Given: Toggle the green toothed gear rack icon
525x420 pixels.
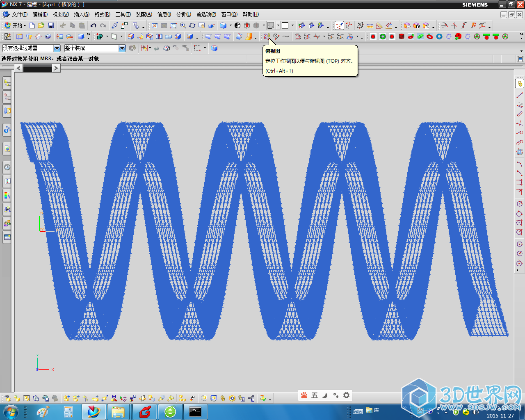Looking at the screenshot, I should coord(486,37).
